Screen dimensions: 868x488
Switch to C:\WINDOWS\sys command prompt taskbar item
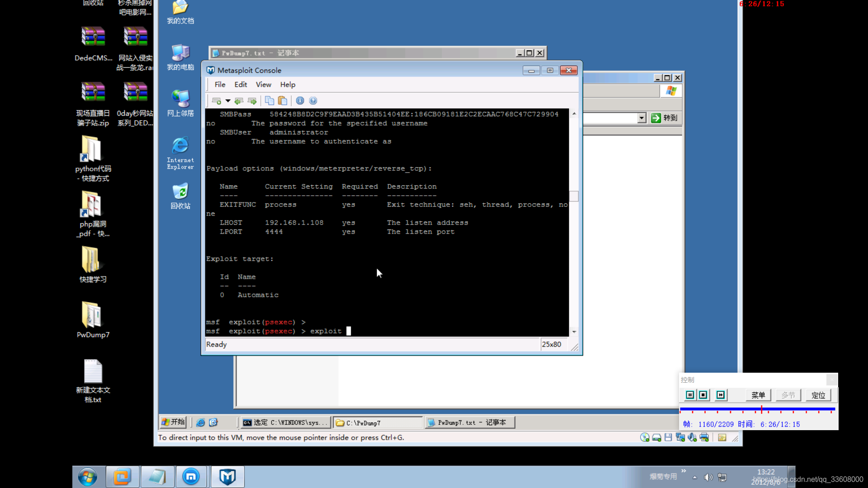pyautogui.click(x=285, y=422)
